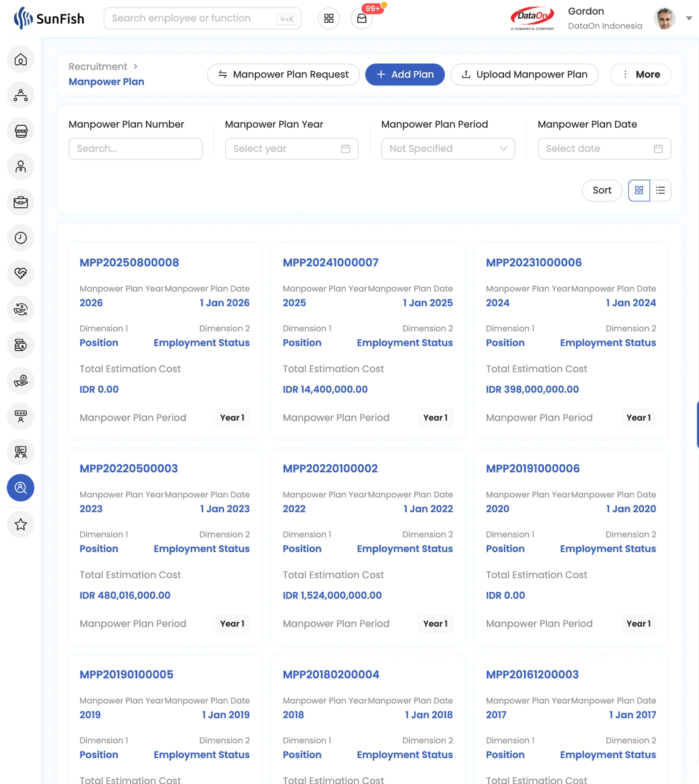The image size is (699, 784).
Task: Click the hand with coins sidebar icon
Action: point(21,309)
